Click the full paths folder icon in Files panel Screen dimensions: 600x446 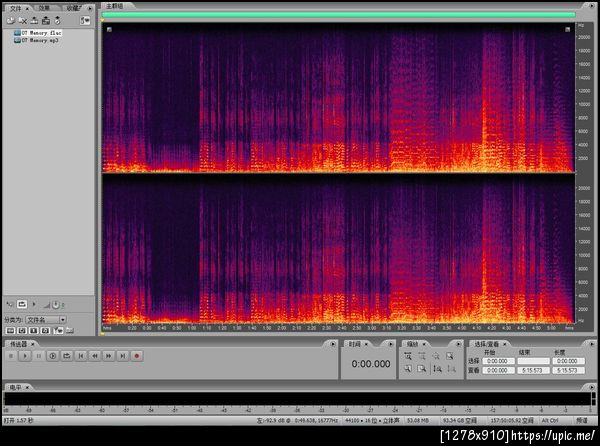click(69, 330)
